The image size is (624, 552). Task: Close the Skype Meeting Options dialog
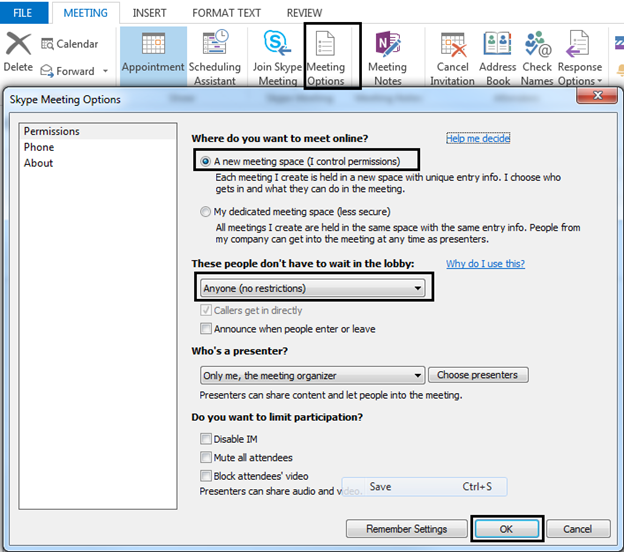coord(597,96)
